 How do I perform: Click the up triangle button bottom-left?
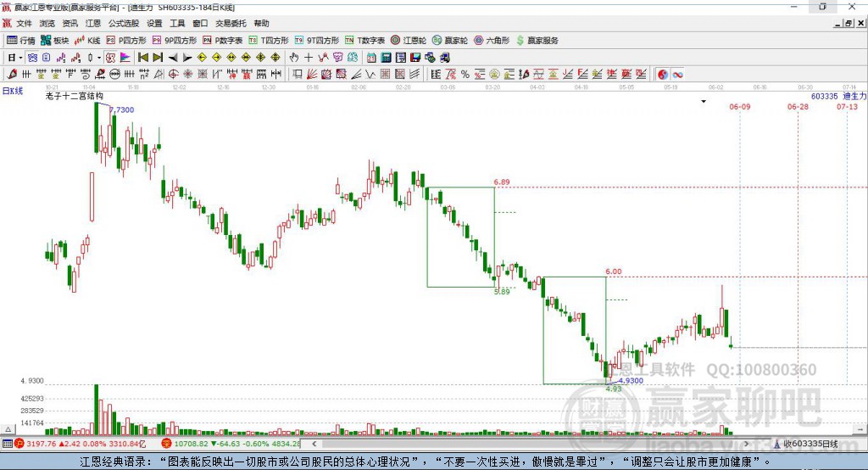pos(8,429)
